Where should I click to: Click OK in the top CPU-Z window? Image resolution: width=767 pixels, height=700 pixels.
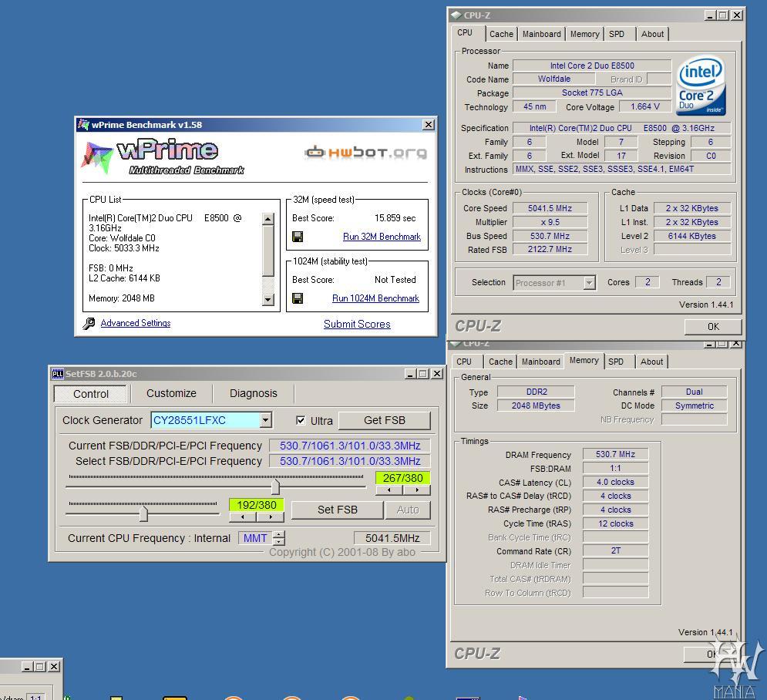(713, 327)
